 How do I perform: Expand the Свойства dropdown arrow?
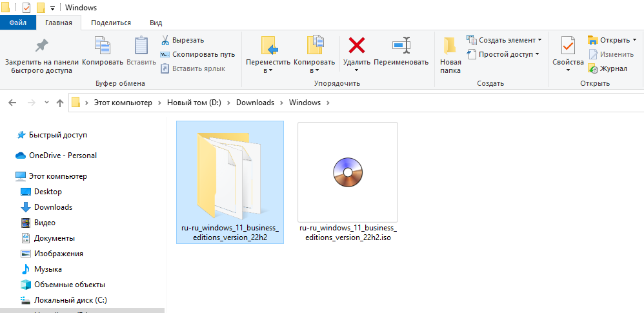click(x=568, y=70)
